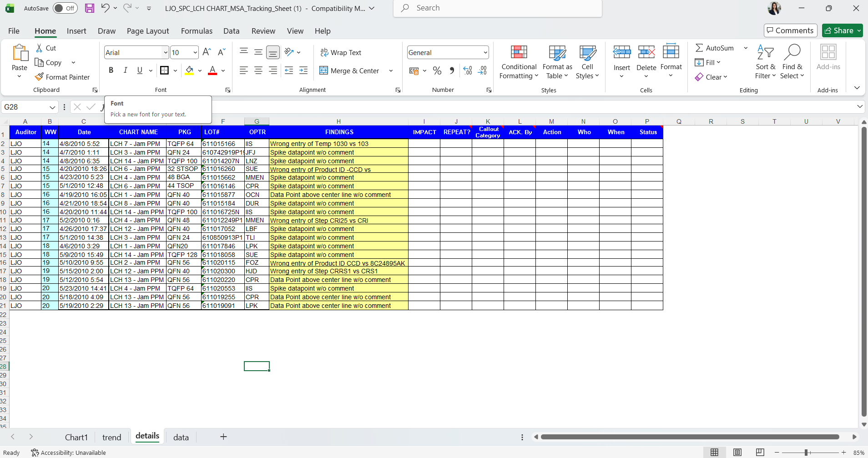This screenshot has width=868, height=458.
Task: Toggle Italic formatting
Action: pos(125,70)
